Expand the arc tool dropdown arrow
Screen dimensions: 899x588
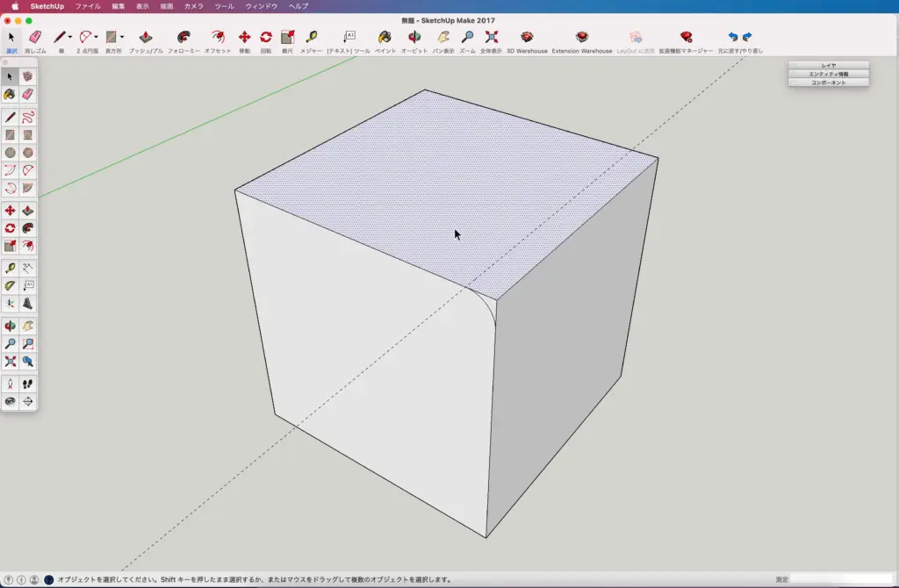pyautogui.click(x=96, y=37)
